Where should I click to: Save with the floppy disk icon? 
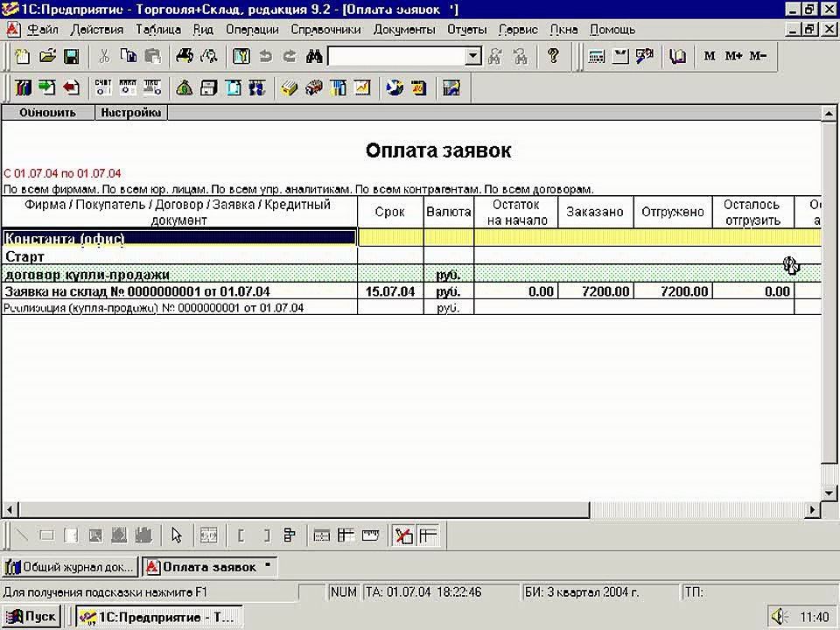(72, 56)
